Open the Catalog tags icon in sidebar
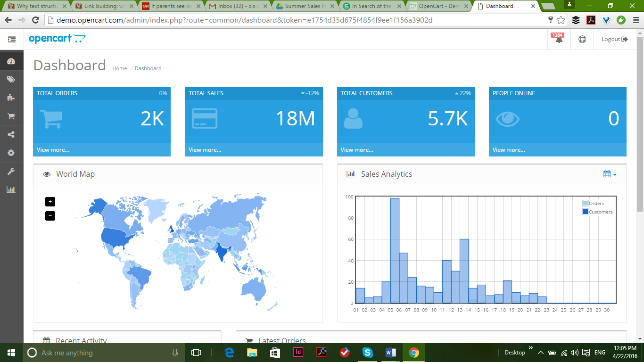 [11, 80]
